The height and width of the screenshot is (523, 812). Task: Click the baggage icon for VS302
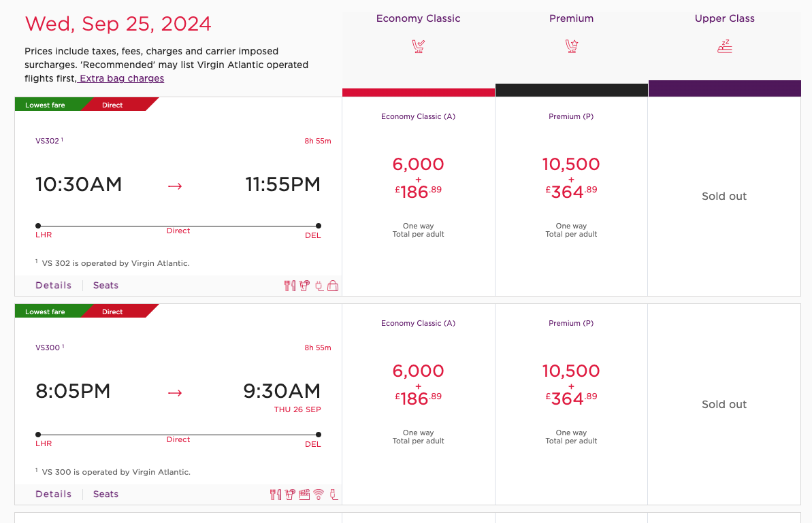[x=333, y=286]
